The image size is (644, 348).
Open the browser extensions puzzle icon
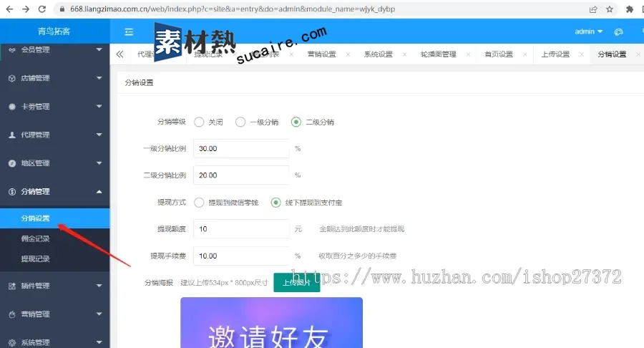click(630, 9)
